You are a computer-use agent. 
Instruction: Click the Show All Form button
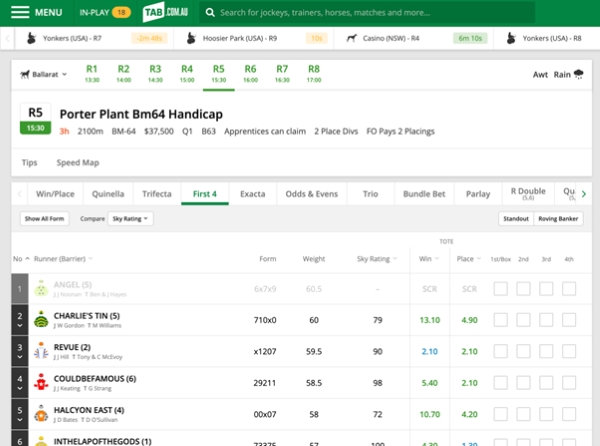click(x=44, y=219)
